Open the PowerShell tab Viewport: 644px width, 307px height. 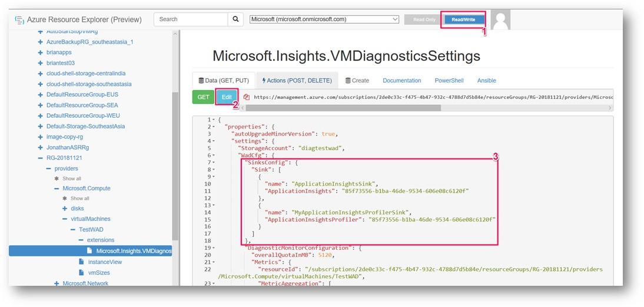pyautogui.click(x=449, y=81)
